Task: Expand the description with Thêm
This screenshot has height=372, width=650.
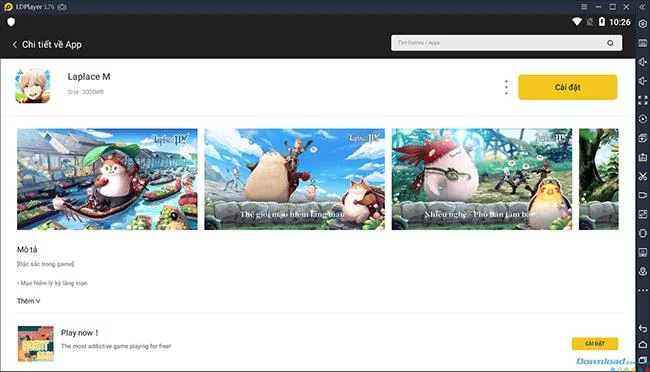Action: 29,301
